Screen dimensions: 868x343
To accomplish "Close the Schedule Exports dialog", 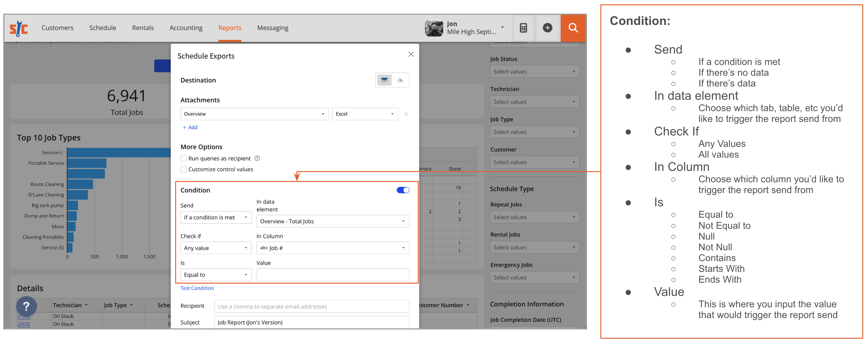I will (x=411, y=54).
